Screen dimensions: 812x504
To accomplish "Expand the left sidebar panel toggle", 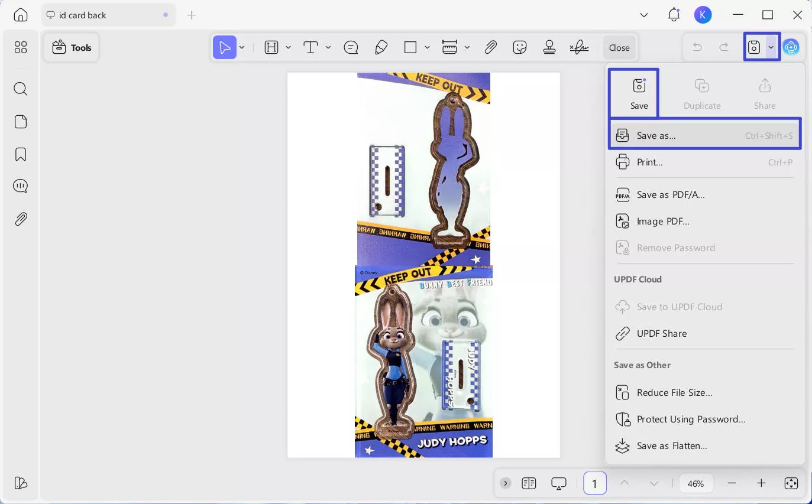I will coord(506,483).
